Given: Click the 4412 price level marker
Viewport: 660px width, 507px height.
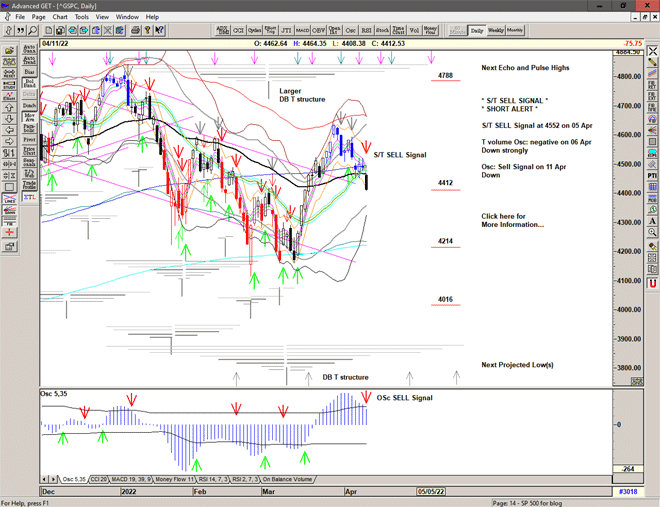Looking at the screenshot, I should 446,183.
